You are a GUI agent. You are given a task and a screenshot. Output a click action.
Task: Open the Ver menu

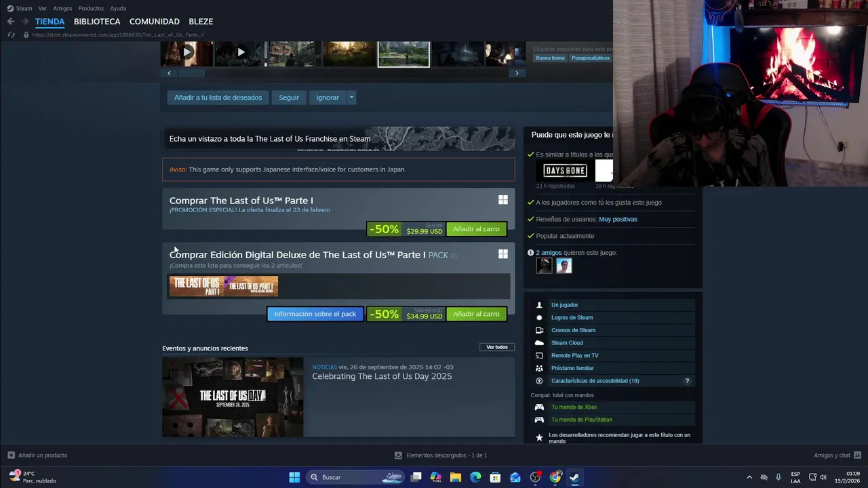pyautogui.click(x=43, y=8)
